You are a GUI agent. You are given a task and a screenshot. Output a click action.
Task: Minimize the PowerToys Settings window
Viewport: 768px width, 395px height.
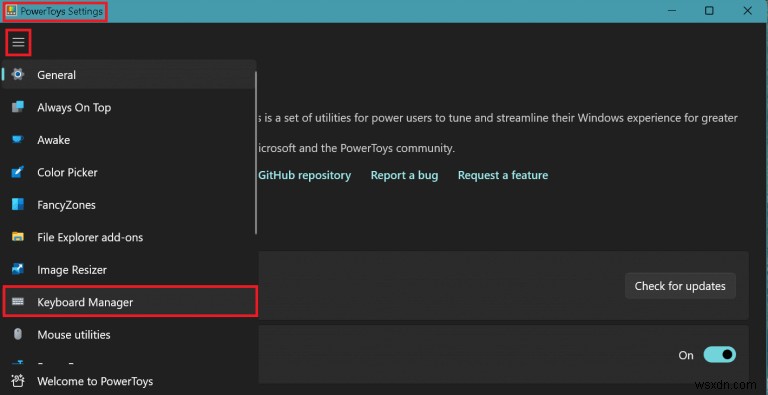[672, 11]
